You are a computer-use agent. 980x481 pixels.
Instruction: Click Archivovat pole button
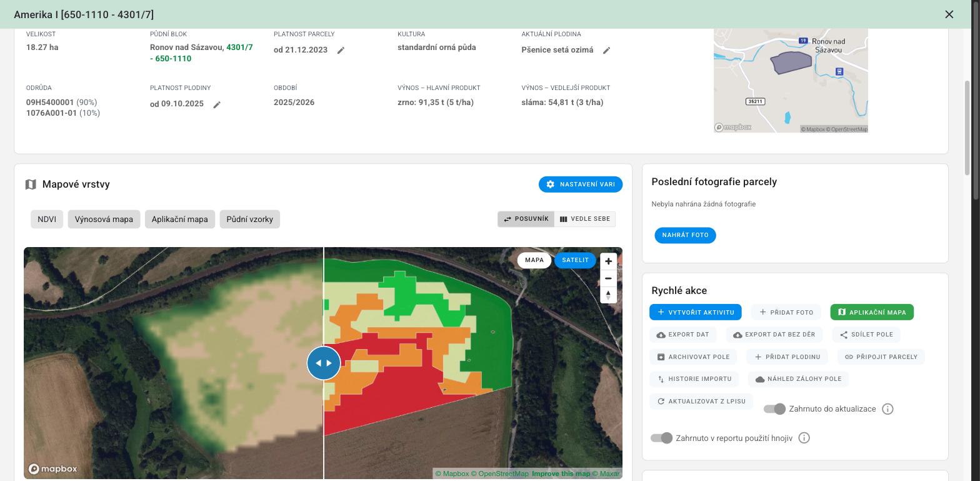[693, 357]
